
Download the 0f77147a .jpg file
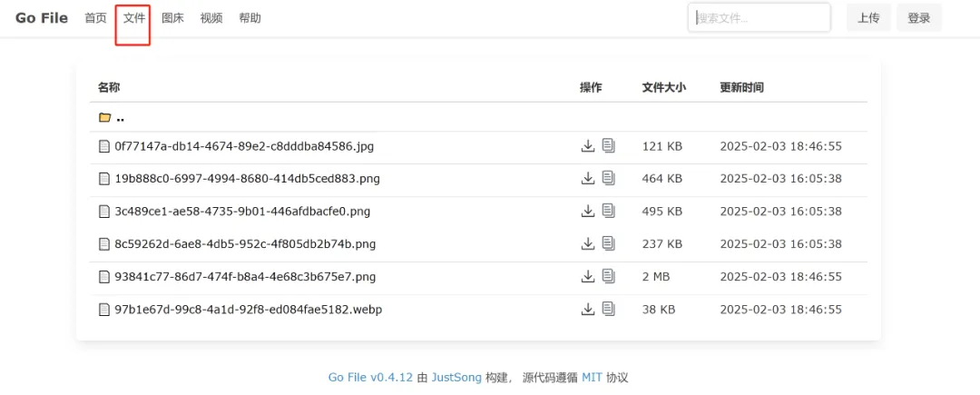587,146
